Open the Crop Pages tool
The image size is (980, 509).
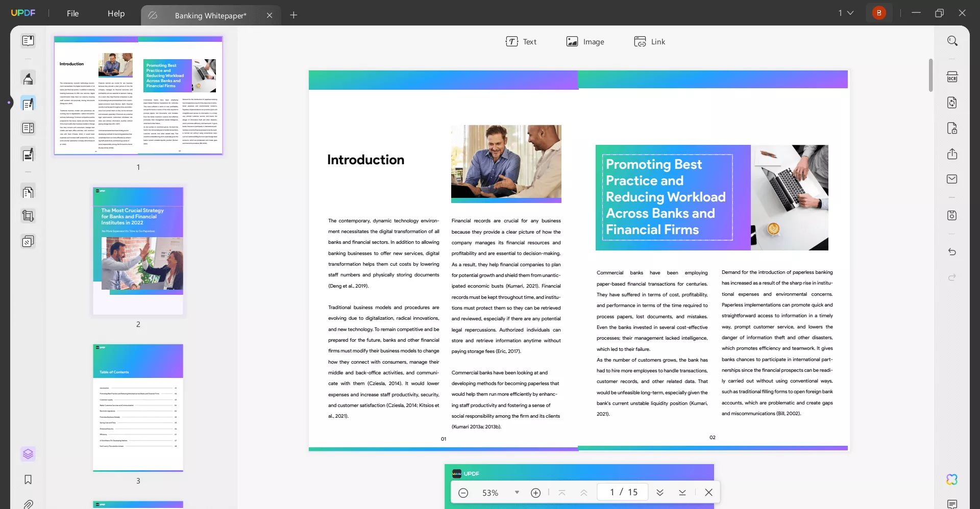click(28, 216)
